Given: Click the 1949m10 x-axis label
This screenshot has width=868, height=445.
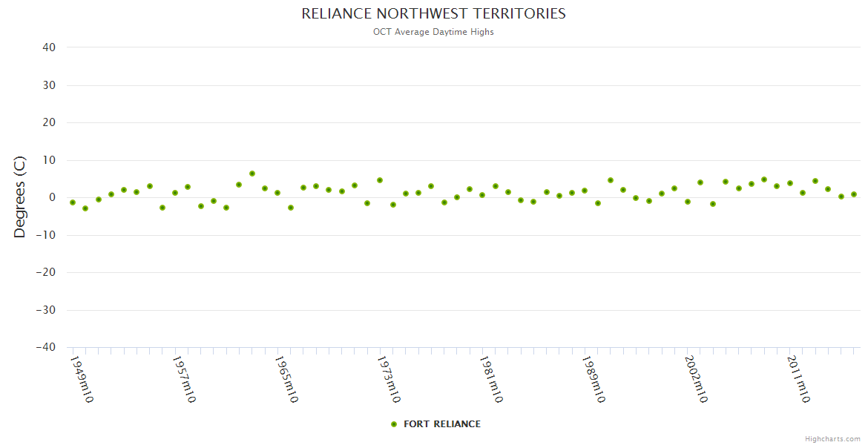Looking at the screenshot, I should pos(82,379).
